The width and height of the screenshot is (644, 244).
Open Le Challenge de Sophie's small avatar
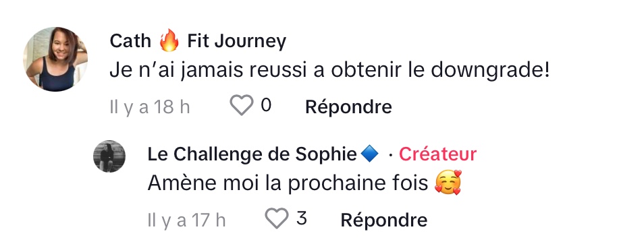click(109, 156)
